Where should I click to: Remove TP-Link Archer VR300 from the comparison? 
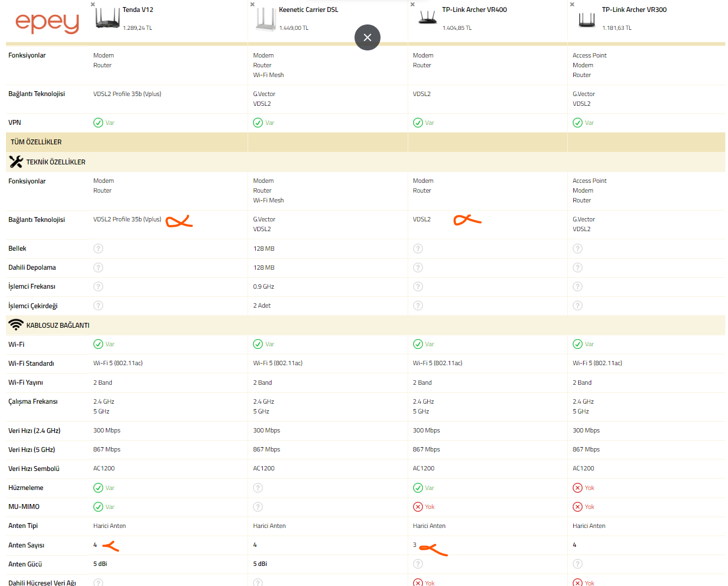[572, 4]
